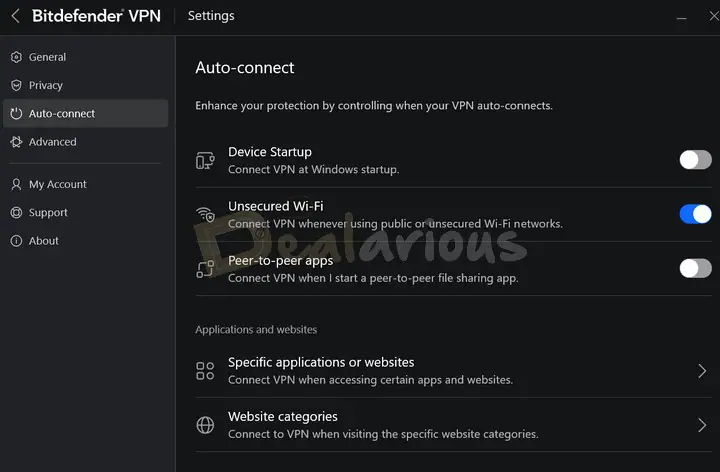The height and width of the screenshot is (472, 720).
Task: Open the Advanced settings section
Action: click(x=53, y=142)
